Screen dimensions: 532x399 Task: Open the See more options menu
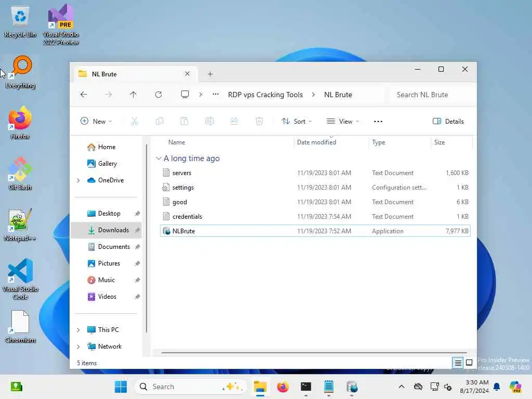[x=378, y=122]
